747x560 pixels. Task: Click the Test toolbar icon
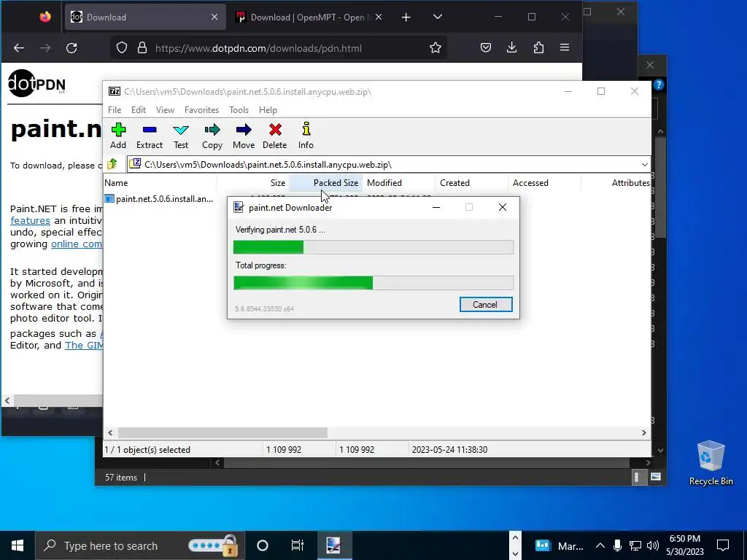tap(181, 136)
